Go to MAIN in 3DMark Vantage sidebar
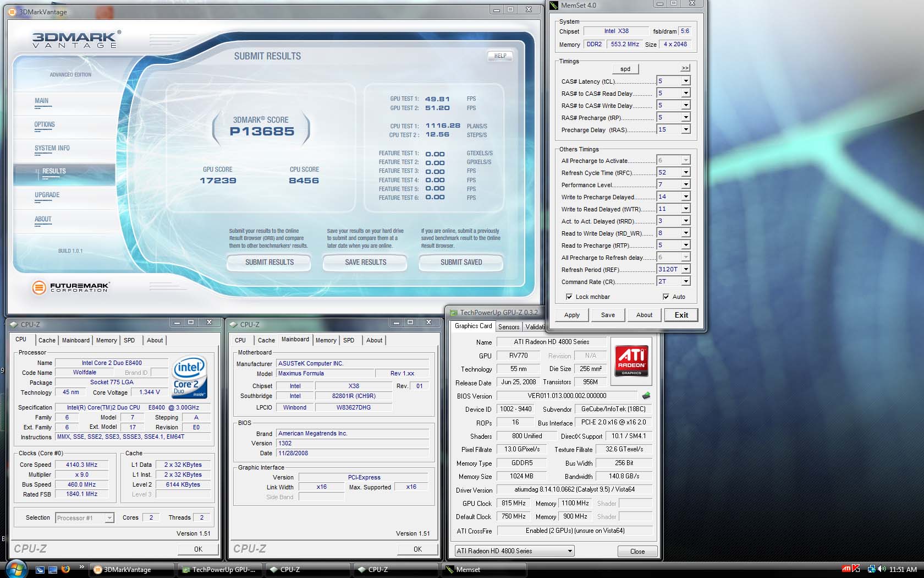 (x=41, y=101)
